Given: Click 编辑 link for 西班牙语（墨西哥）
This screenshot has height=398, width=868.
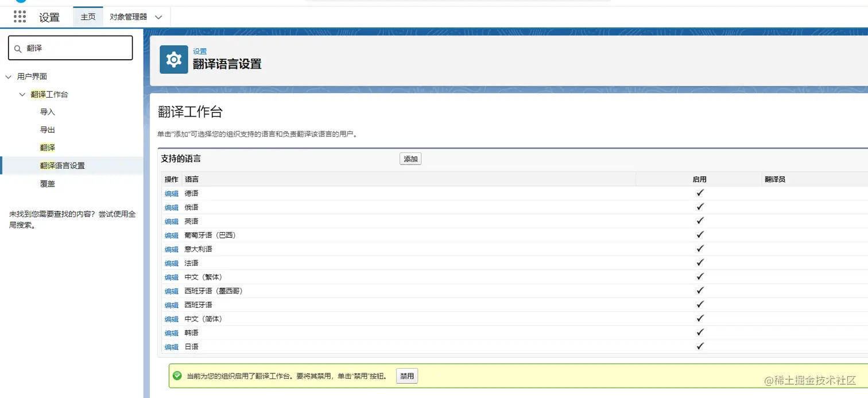Looking at the screenshot, I should click(x=172, y=291).
